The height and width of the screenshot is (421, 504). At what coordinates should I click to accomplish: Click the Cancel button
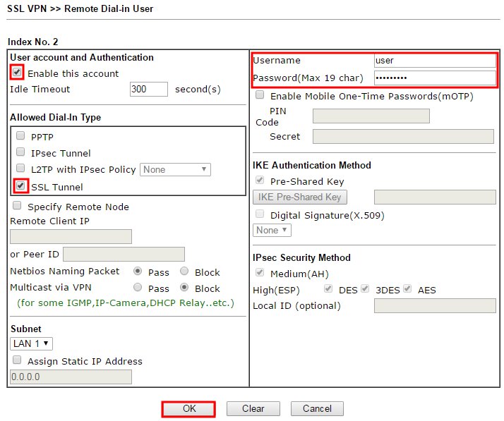pyautogui.click(x=317, y=409)
